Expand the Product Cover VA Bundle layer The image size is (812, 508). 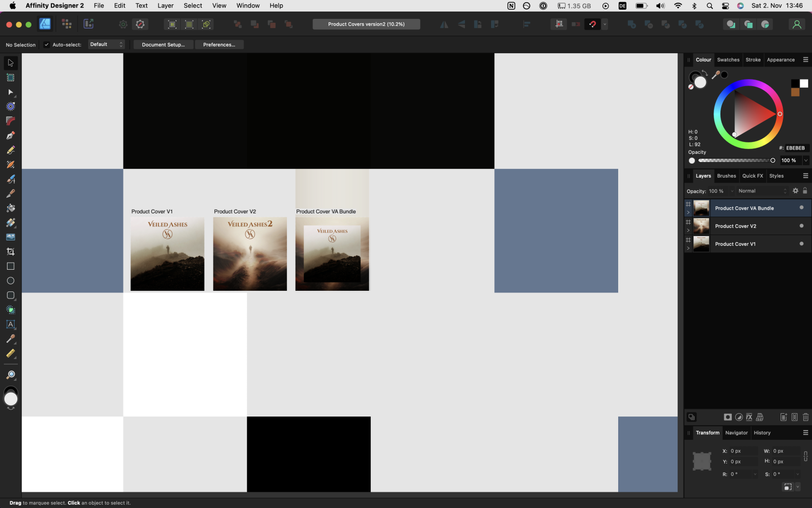688,212
